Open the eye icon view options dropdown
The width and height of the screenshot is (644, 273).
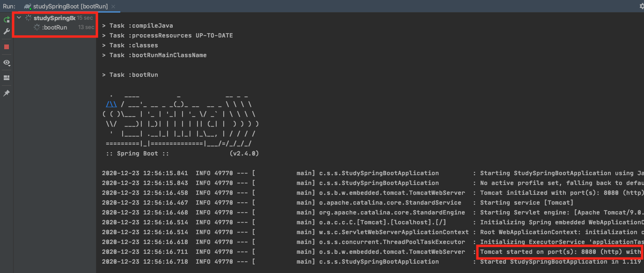coord(7,63)
